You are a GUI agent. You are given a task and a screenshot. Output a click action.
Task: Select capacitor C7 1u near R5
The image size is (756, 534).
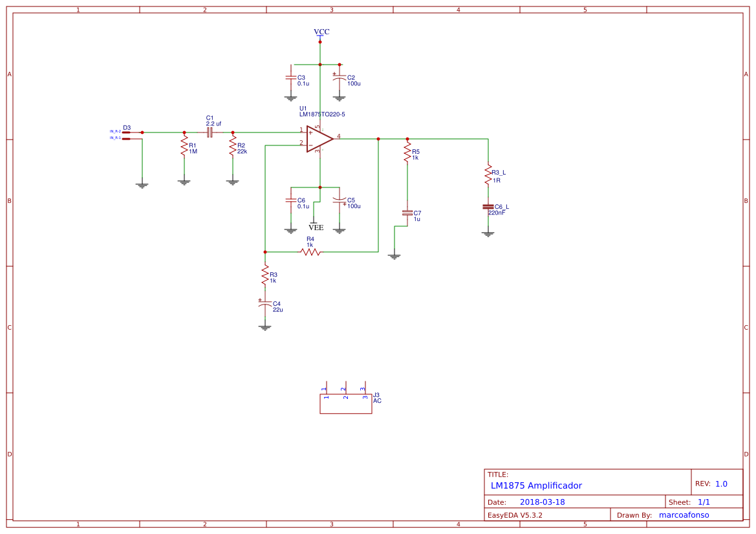(x=407, y=213)
